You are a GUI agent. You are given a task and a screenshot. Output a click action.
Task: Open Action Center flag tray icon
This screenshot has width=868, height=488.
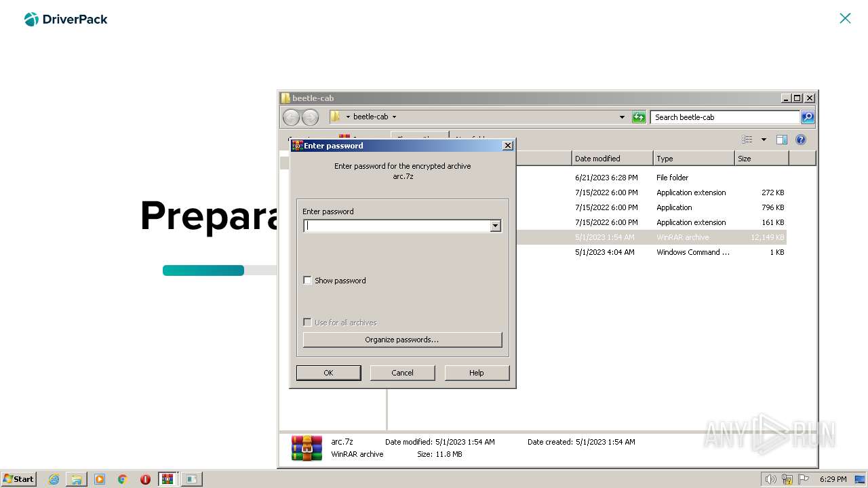point(804,479)
